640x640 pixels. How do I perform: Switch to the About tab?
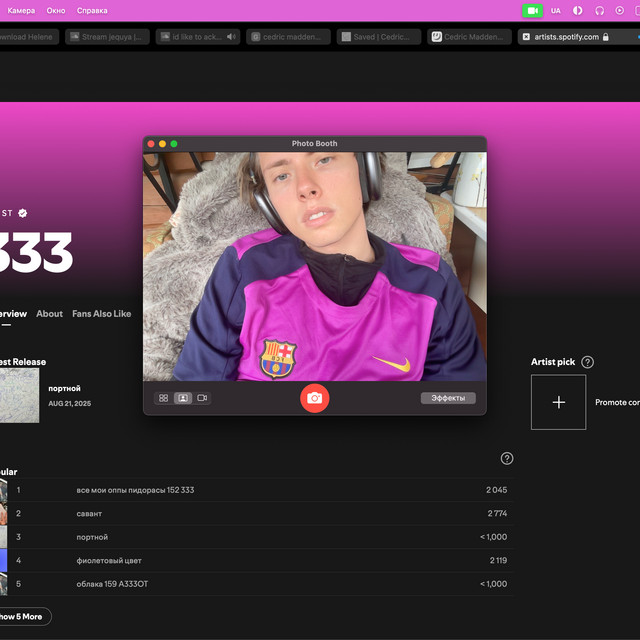pyautogui.click(x=49, y=314)
